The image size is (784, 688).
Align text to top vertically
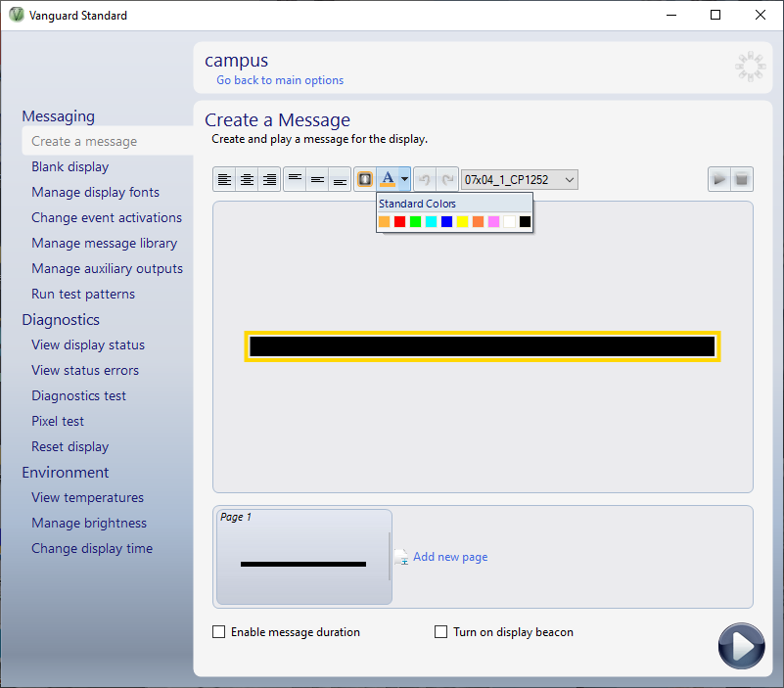(x=295, y=180)
